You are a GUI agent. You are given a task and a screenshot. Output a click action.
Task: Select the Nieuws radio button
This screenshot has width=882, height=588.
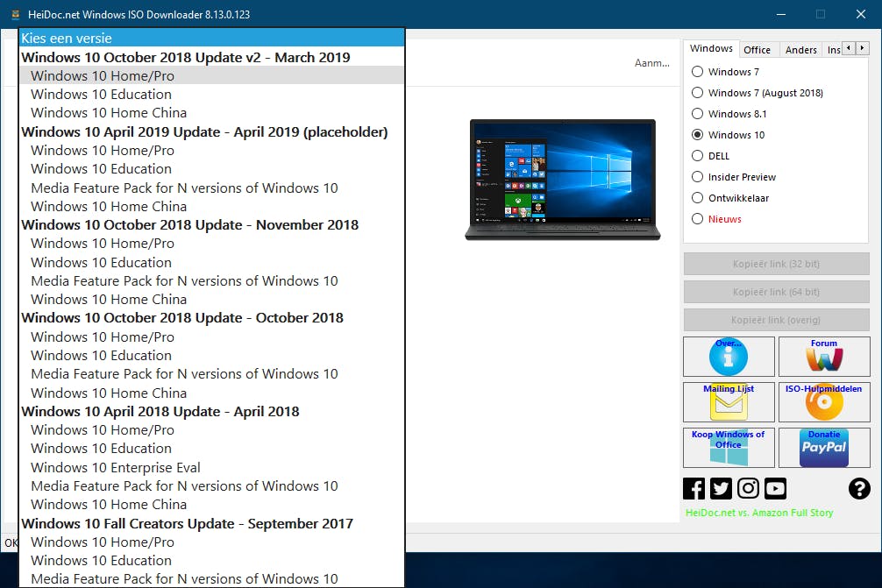coord(716,219)
